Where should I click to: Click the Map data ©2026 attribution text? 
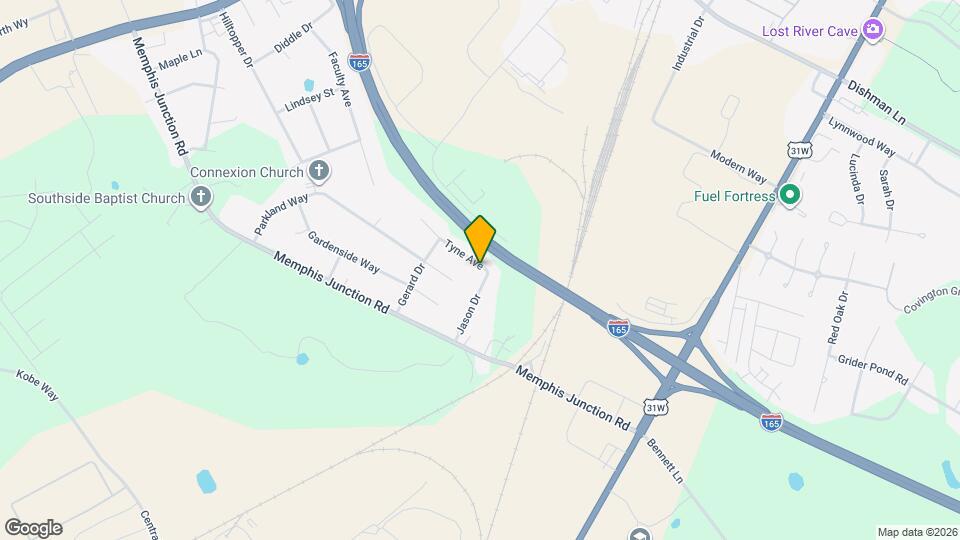click(x=918, y=533)
